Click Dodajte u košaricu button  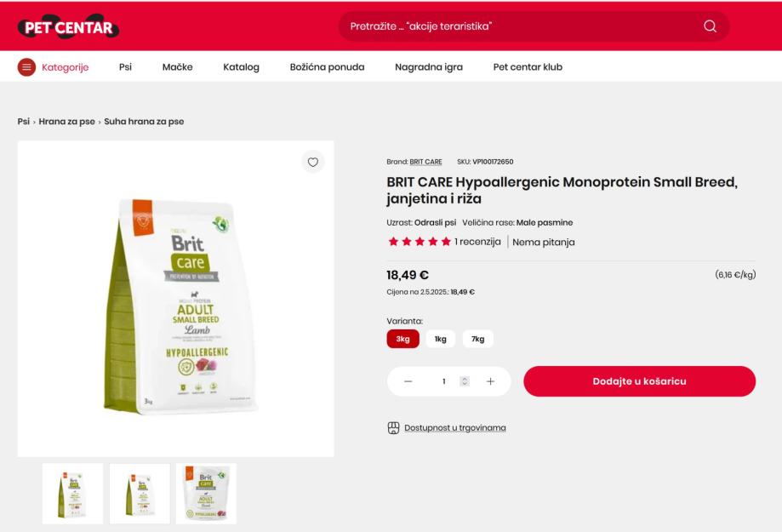639,381
